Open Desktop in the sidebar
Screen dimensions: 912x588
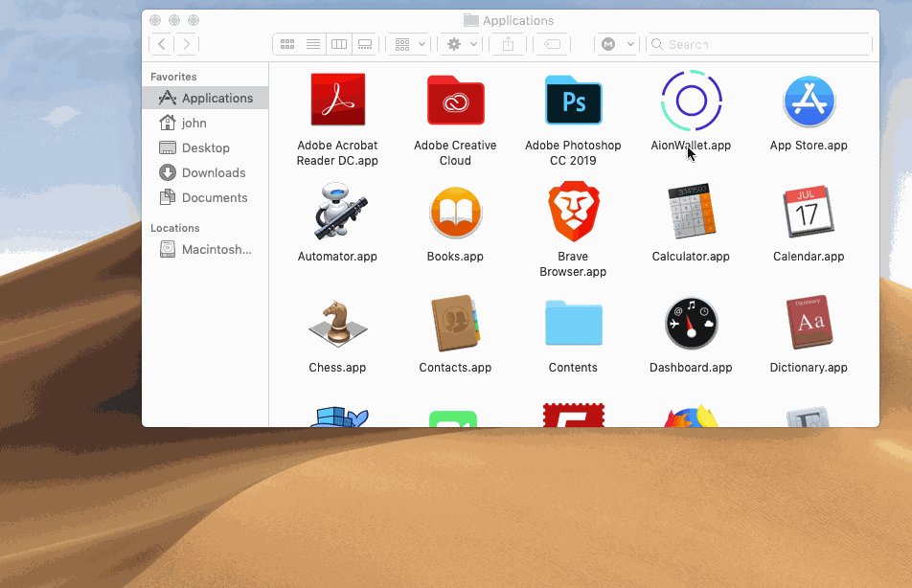pos(205,147)
